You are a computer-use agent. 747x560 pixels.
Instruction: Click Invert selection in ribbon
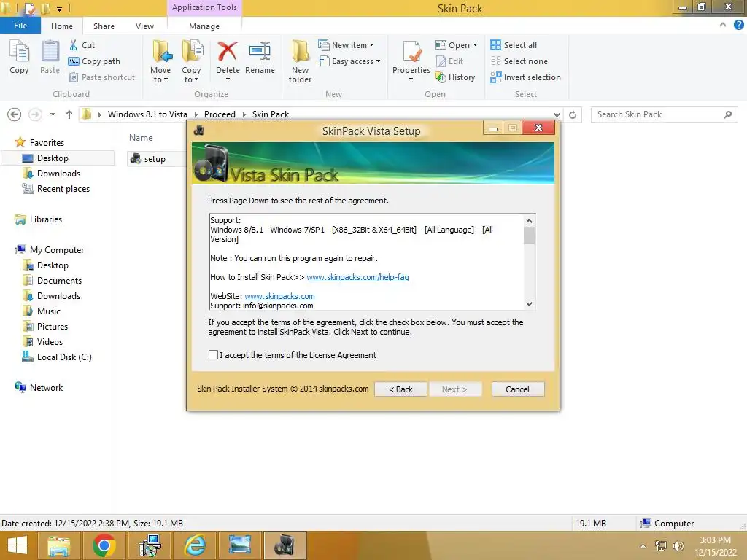coord(525,77)
